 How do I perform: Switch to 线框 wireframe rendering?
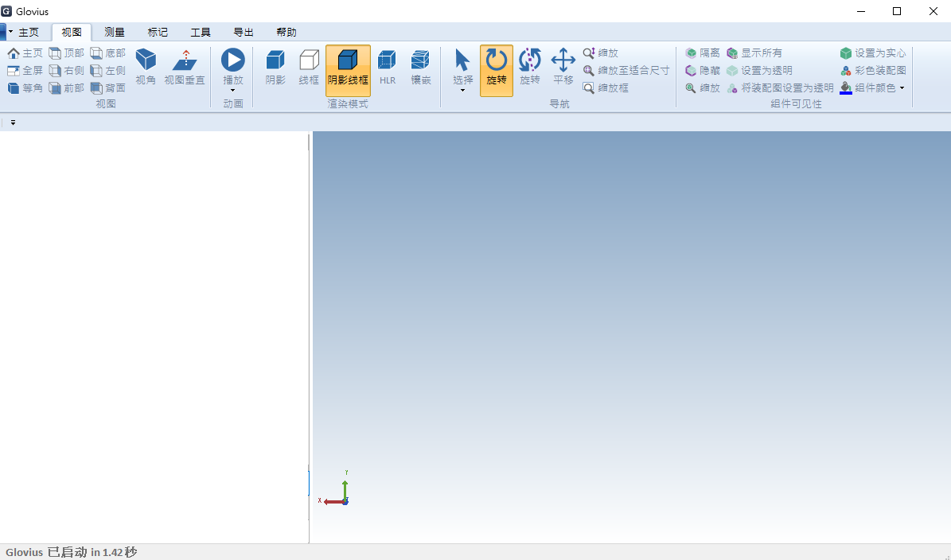[309, 61]
